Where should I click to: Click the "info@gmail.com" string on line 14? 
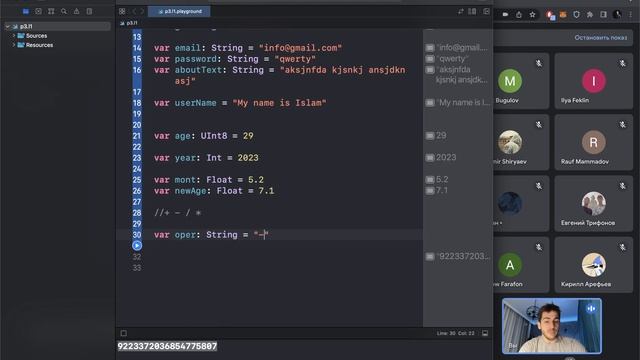pos(300,48)
